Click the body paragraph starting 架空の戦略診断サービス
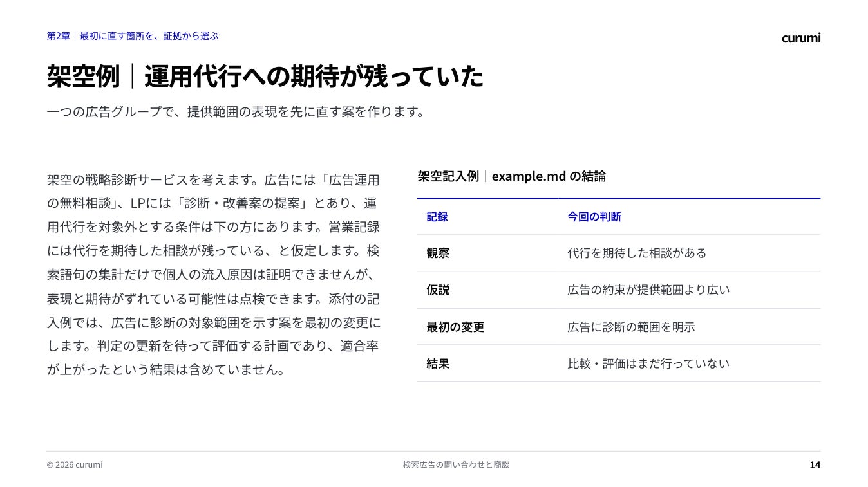Image resolution: width=868 pixels, height=487 pixels. pos(214,275)
